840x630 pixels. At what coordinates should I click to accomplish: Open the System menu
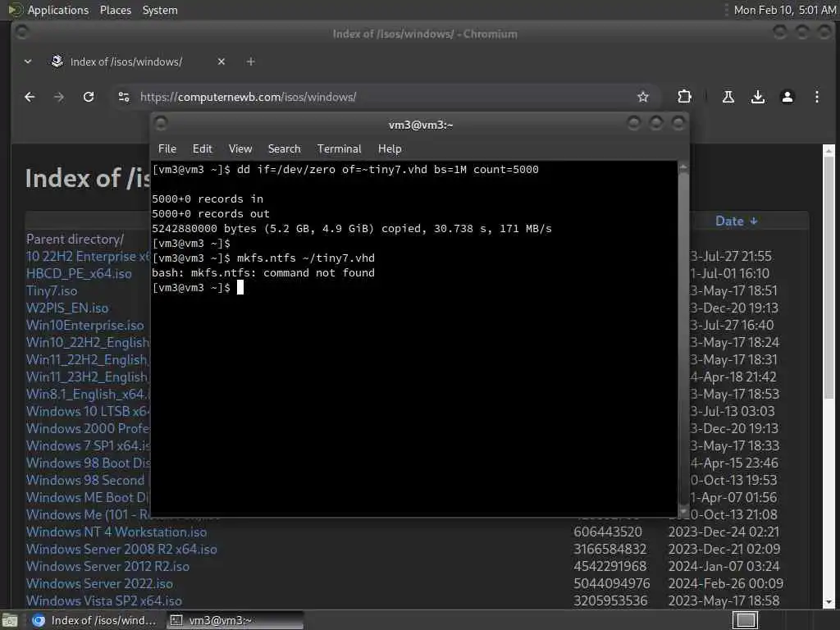[x=160, y=10]
